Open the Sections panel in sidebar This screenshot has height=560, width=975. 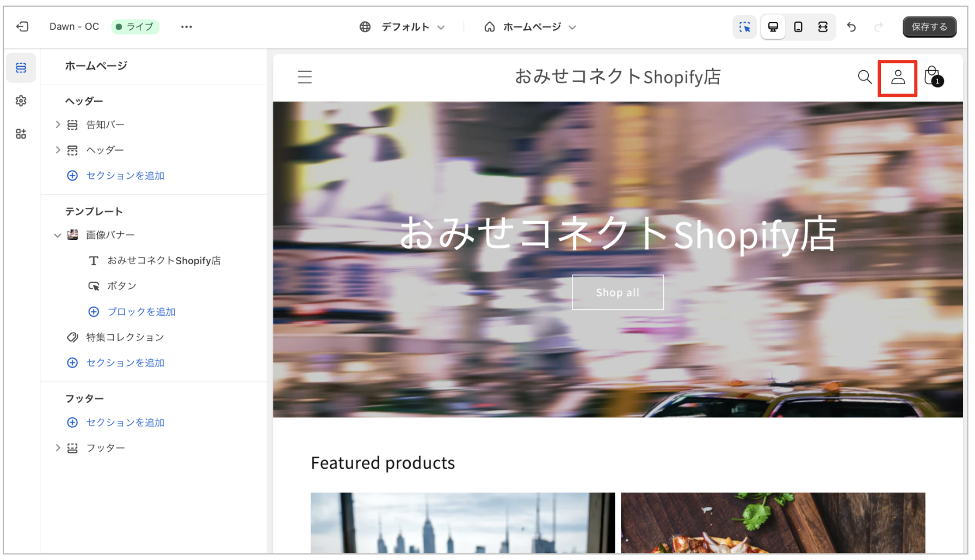21,67
